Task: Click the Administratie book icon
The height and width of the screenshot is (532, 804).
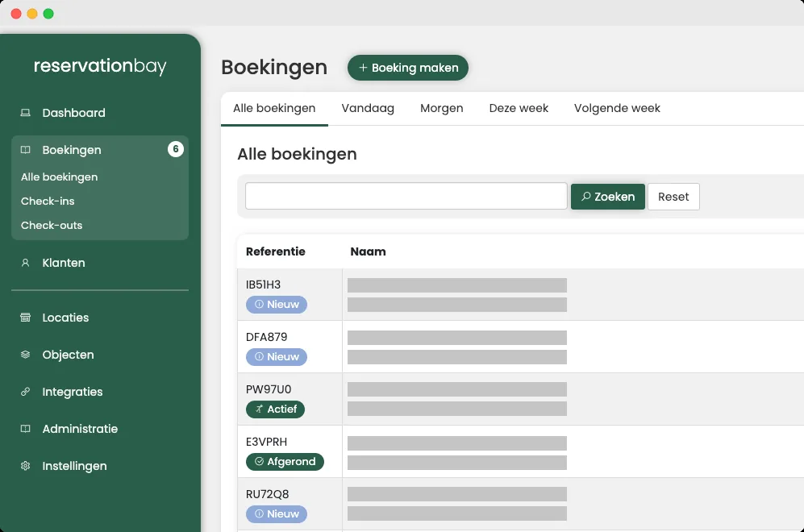Action: [x=25, y=429]
